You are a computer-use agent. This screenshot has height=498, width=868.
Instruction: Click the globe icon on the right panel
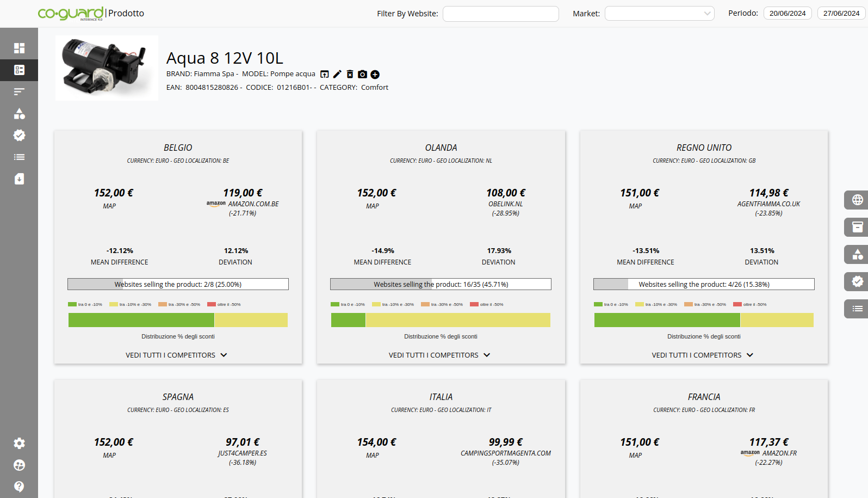click(x=857, y=200)
